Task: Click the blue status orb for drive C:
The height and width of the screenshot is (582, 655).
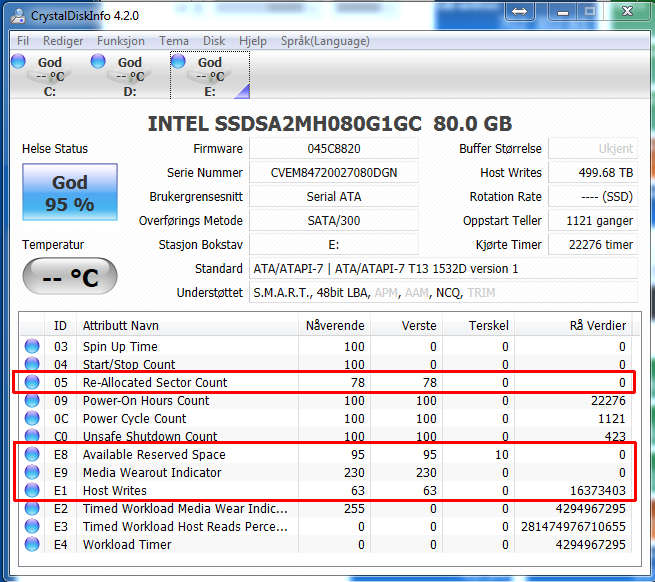Action: [18, 61]
